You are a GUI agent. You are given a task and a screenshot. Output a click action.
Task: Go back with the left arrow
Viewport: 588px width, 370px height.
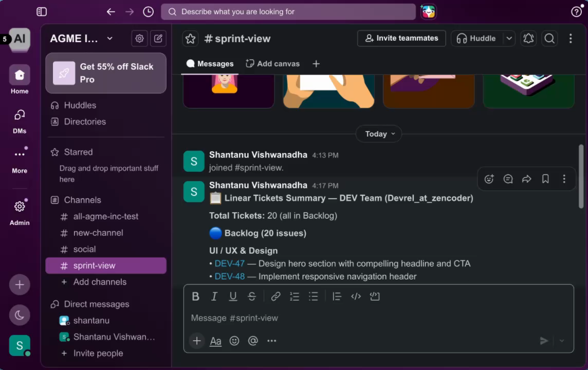point(111,12)
